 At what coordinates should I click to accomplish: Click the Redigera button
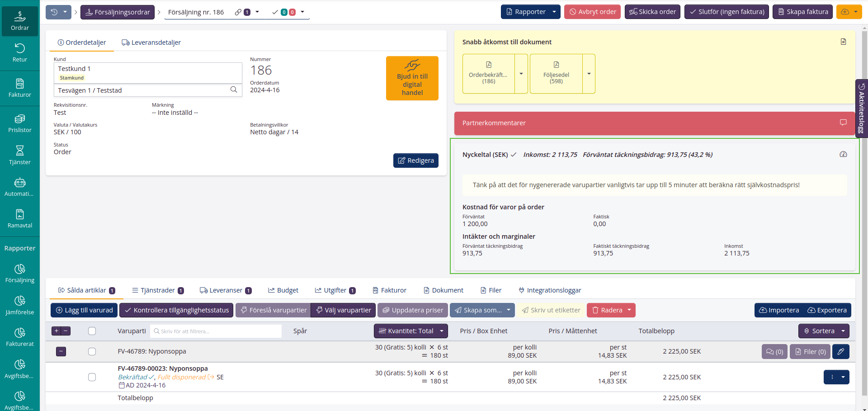415,161
